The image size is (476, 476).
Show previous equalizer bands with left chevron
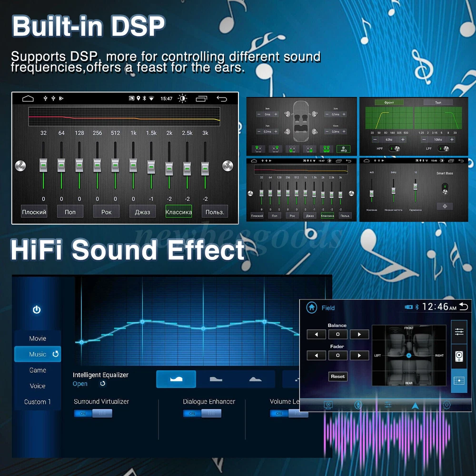(x=20, y=166)
